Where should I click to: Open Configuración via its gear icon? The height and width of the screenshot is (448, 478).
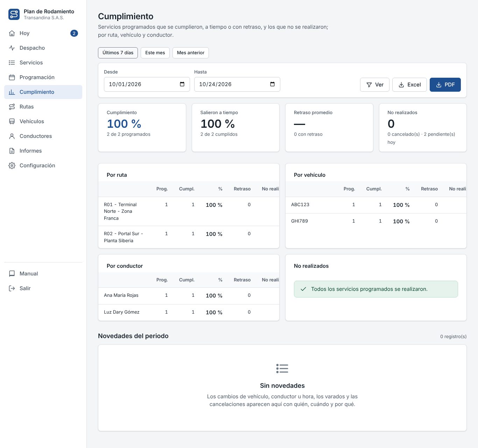12,166
